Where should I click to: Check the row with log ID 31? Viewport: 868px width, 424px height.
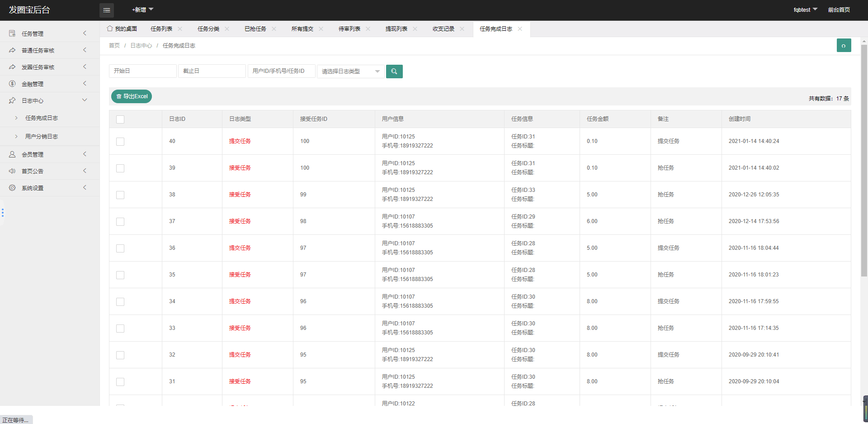coord(120,382)
